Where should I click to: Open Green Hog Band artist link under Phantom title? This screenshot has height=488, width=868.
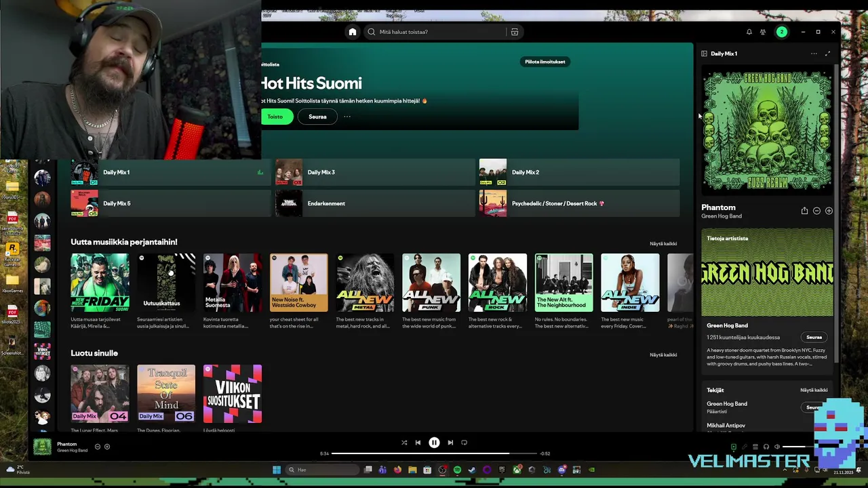tap(722, 216)
